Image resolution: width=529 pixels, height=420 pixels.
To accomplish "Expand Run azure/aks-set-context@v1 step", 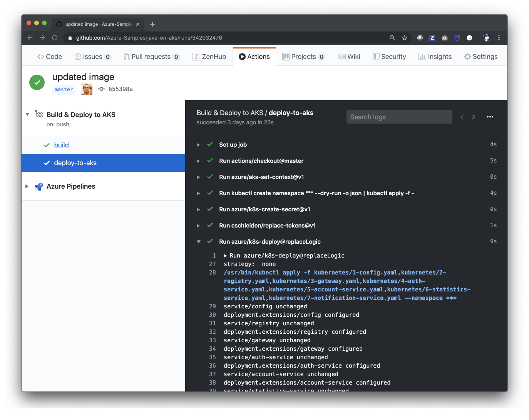I will click(198, 177).
